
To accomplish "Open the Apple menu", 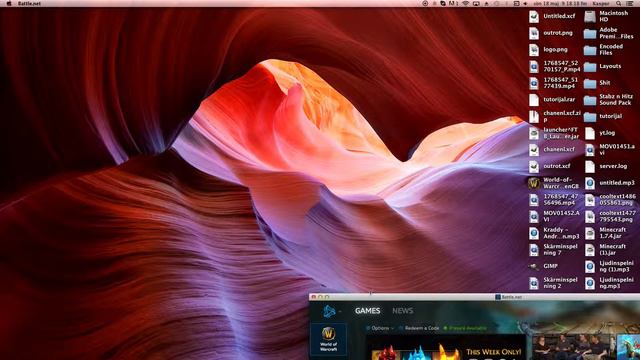I will [x=9, y=3].
